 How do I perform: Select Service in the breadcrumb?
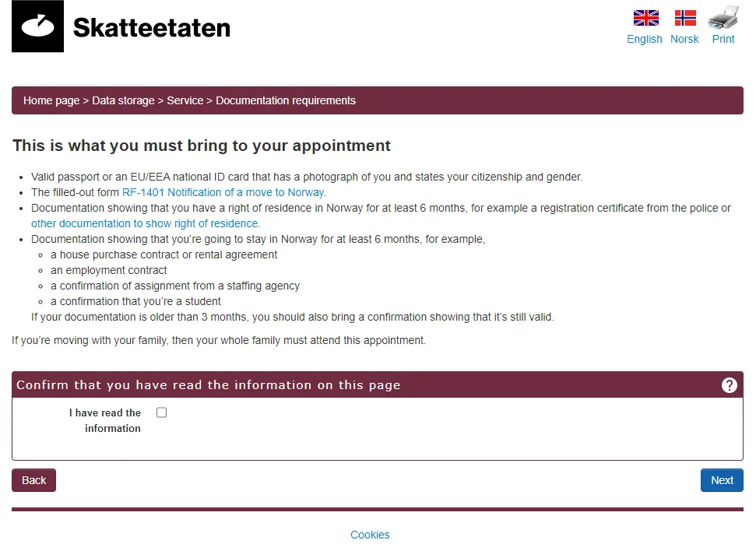coord(185,100)
